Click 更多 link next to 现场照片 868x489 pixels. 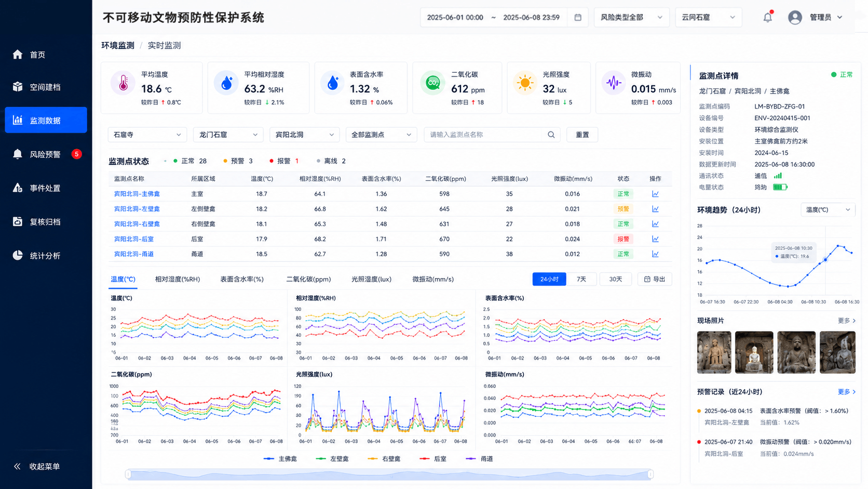[846, 321]
